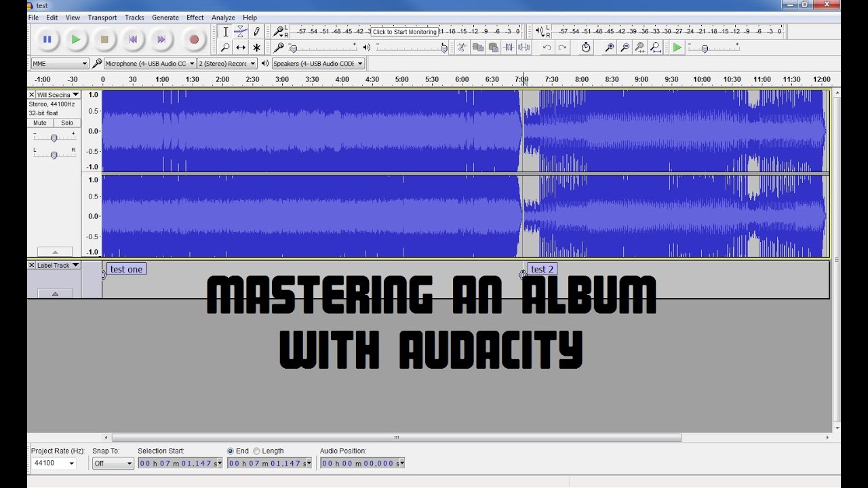Screen dimensions: 868x488
Task: Click the Zoom In magnifier icon
Action: pos(609,47)
